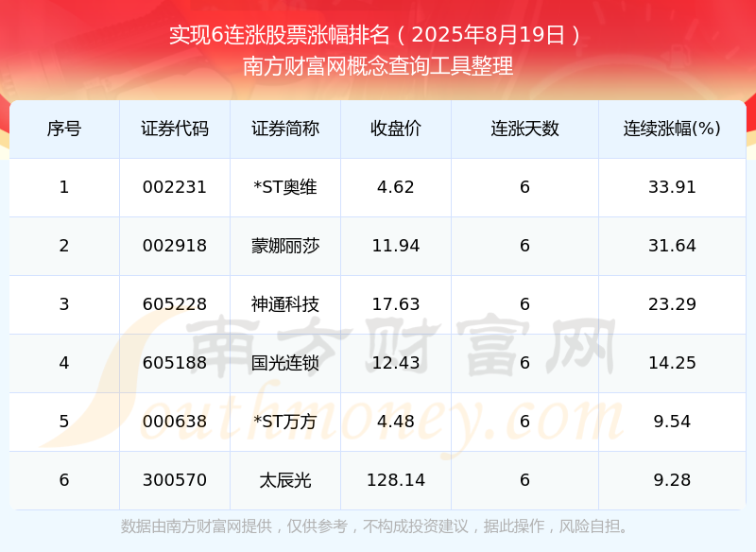
Task: Click closing price 4.48
Action: (396, 422)
